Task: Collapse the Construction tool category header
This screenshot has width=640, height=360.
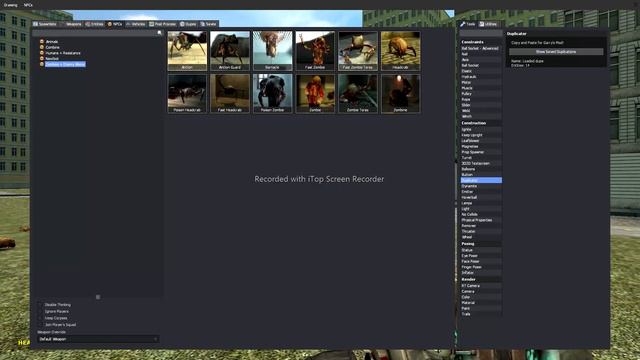Action: (x=481, y=123)
